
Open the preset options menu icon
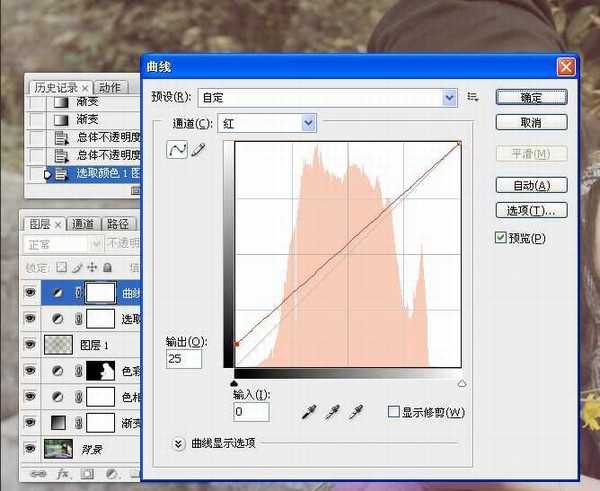pos(473,97)
